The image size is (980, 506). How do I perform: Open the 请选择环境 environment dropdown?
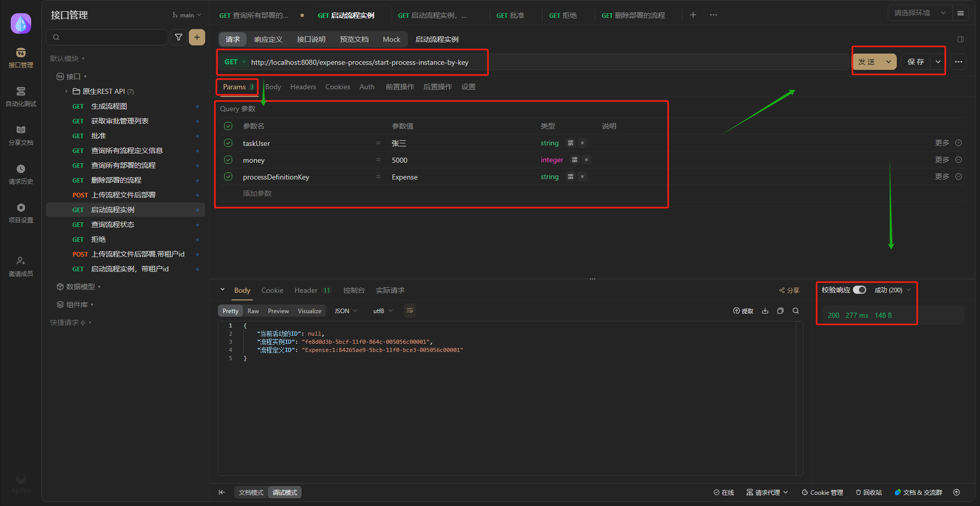[x=919, y=13]
